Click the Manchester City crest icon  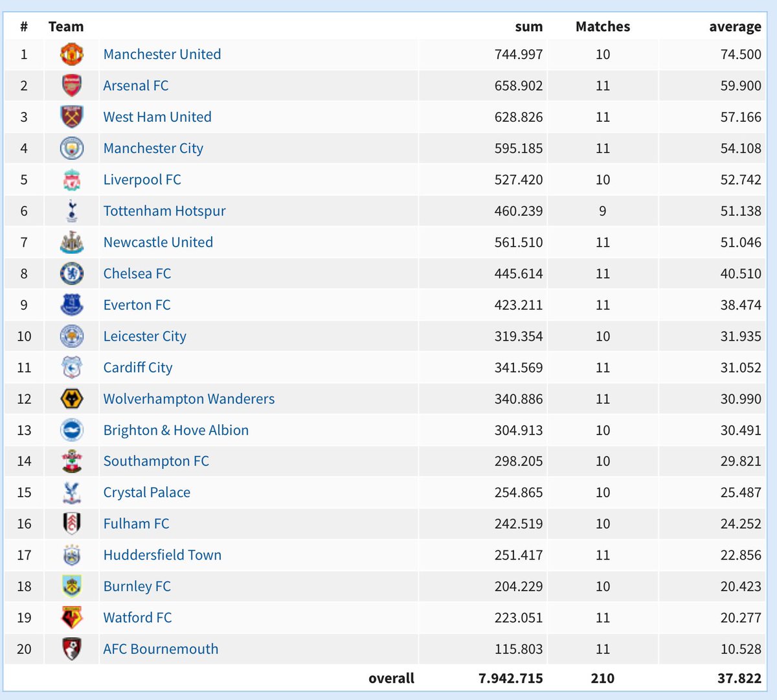(x=72, y=148)
